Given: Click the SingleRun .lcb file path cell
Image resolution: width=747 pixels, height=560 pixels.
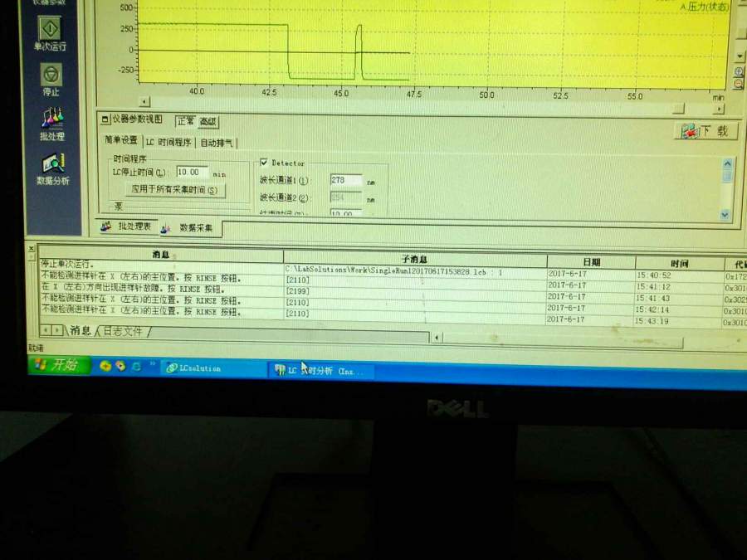Looking at the screenshot, I should click(414, 271).
